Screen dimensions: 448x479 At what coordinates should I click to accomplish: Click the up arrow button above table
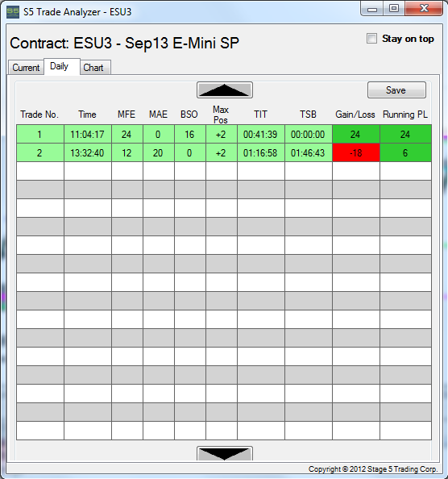tap(225, 90)
